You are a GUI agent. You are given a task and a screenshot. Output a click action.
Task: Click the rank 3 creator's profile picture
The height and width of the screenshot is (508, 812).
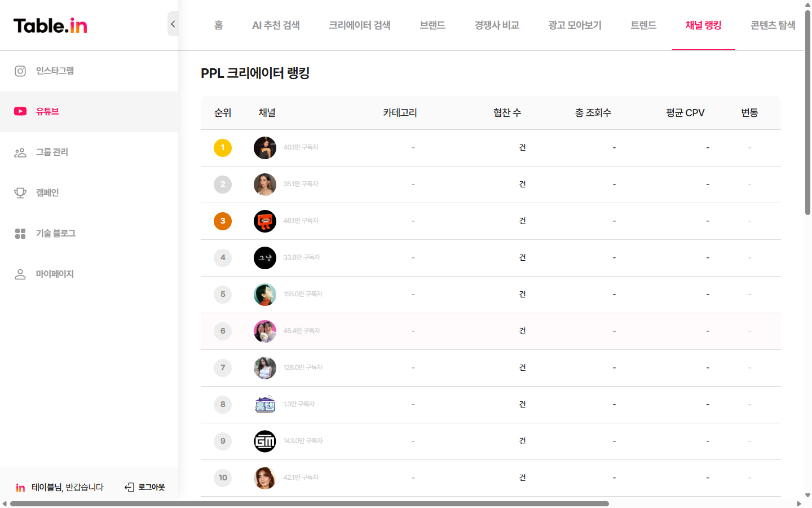click(x=264, y=221)
